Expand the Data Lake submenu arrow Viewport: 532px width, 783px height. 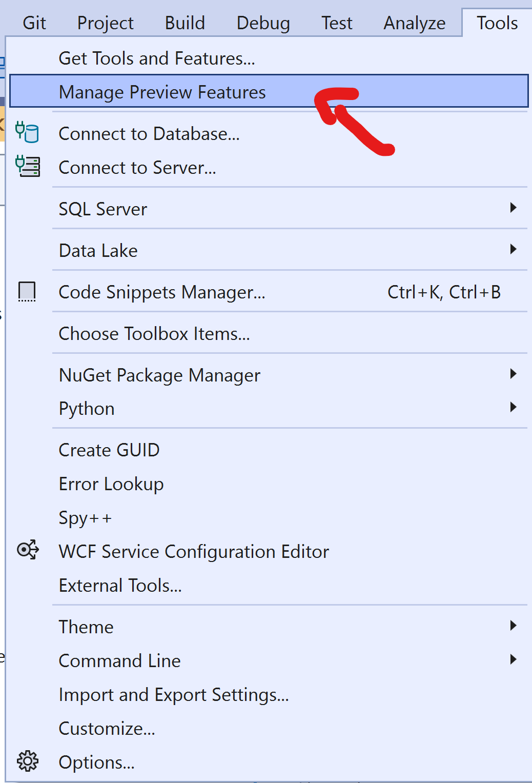coord(513,249)
